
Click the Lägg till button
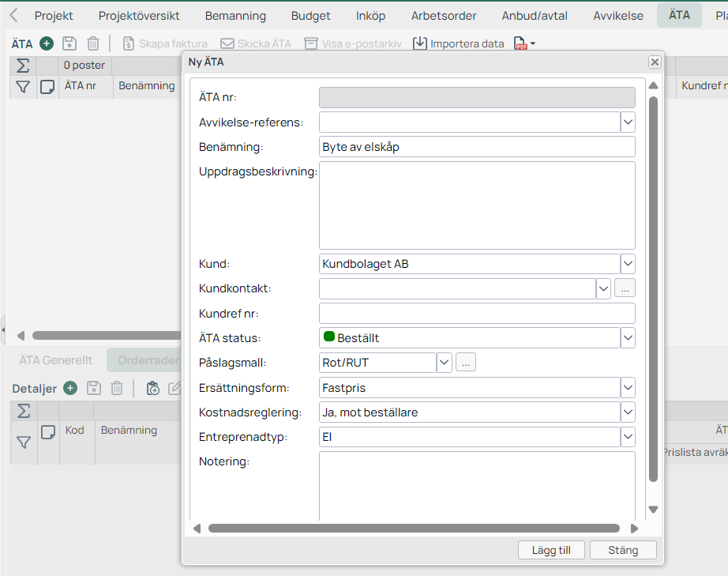pos(551,550)
